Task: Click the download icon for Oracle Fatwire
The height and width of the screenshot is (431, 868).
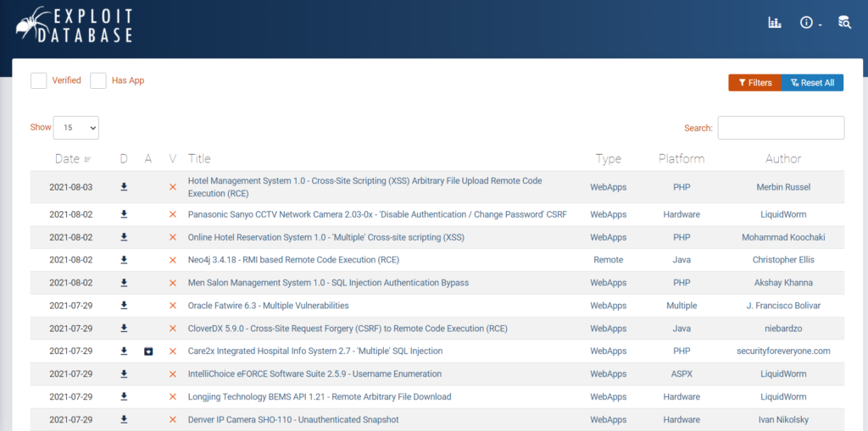Action: pyautogui.click(x=124, y=306)
